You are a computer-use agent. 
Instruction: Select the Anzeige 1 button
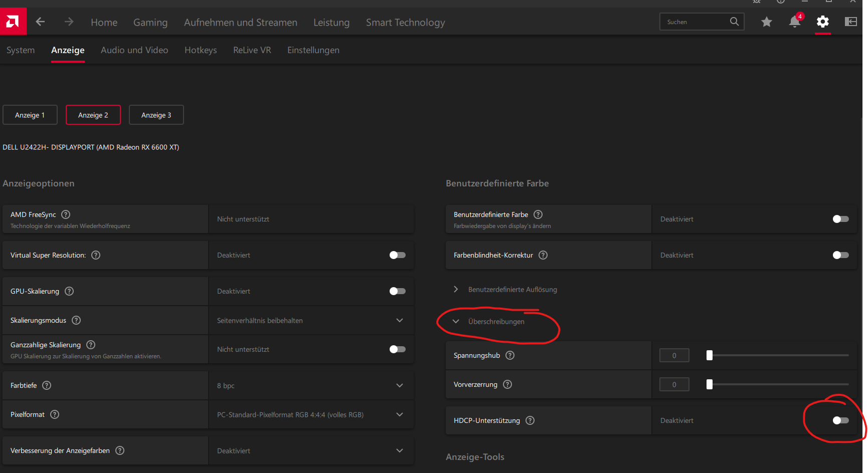click(x=30, y=115)
